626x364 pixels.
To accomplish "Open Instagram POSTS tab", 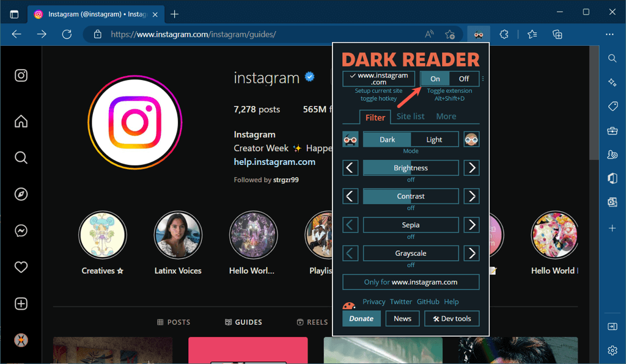I will (x=174, y=322).
